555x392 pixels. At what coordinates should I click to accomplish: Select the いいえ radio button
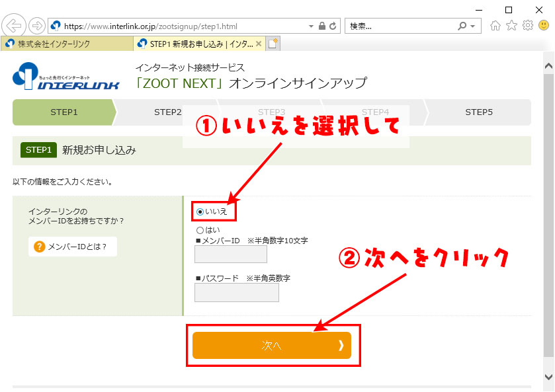200,212
